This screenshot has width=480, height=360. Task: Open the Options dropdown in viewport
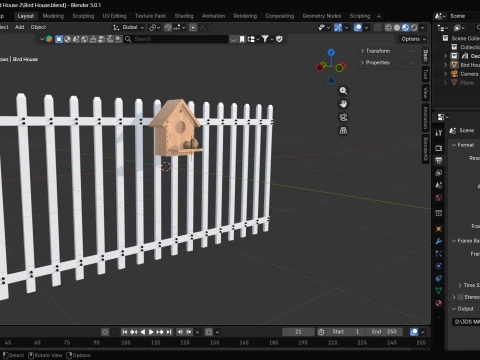tap(413, 39)
